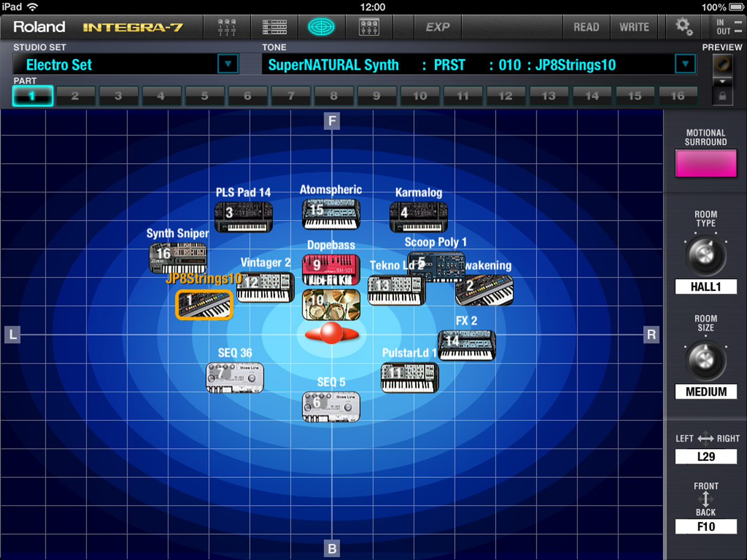Tap the R right marker
Viewport: 747px width, 560px height.
click(651, 334)
